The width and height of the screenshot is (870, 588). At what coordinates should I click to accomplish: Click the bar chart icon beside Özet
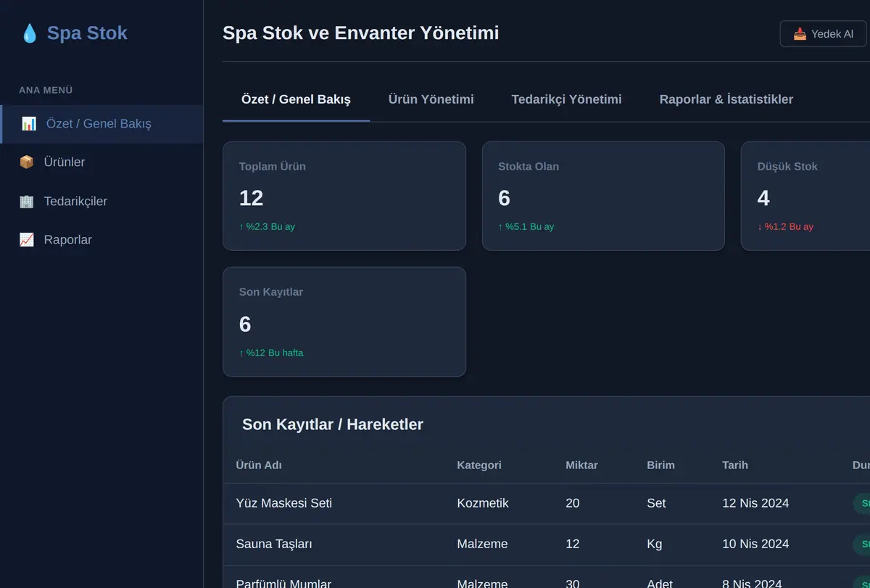[x=29, y=123]
